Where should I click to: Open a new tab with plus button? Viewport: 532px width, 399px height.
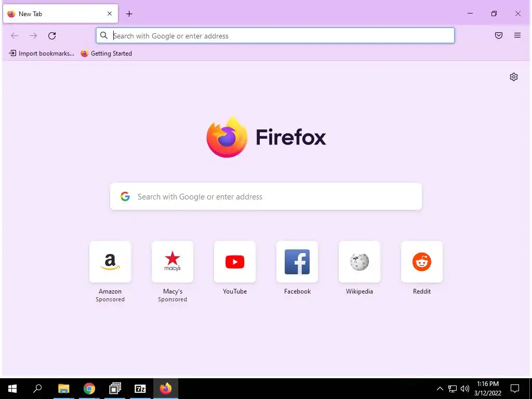129,14
